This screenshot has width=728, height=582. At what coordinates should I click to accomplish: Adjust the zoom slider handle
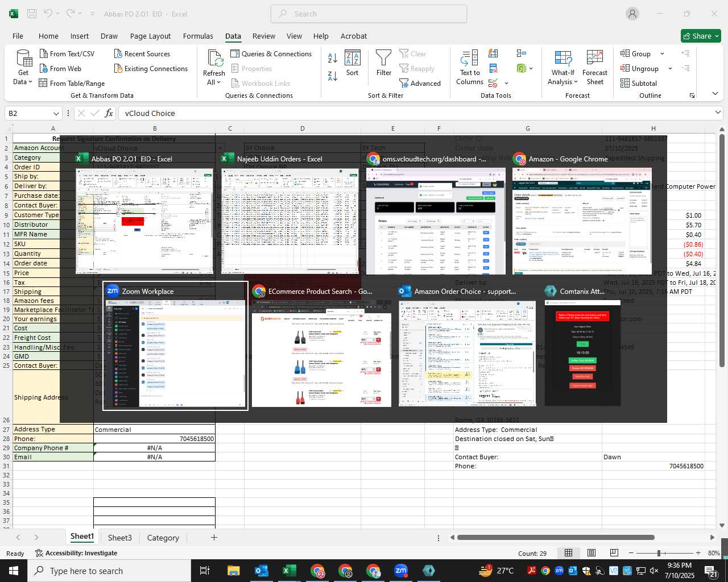(x=659, y=553)
